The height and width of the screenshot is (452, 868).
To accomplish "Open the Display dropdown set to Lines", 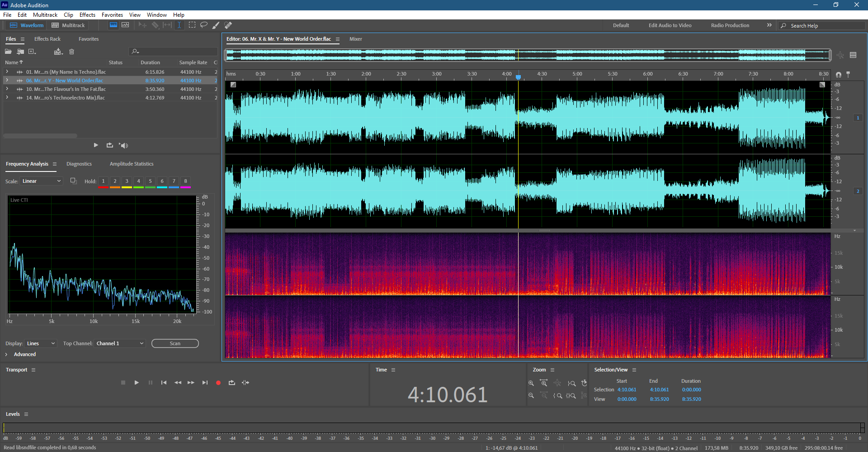I will click(x=41, y=343).
